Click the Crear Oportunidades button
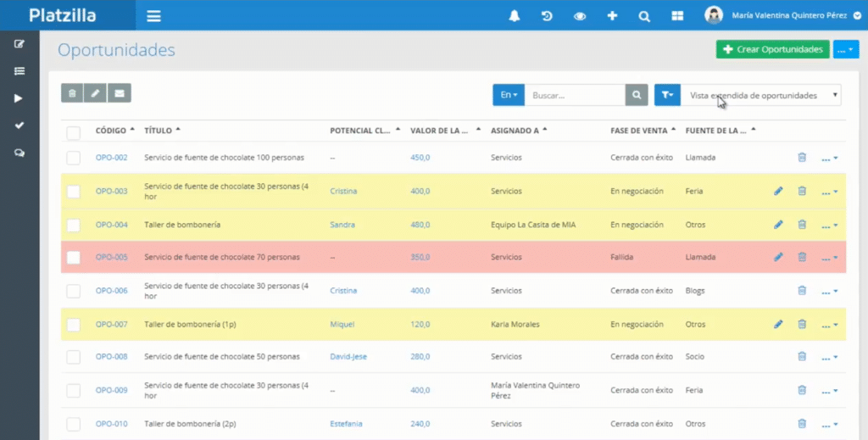The image size is (868, 440). [772, 50]
